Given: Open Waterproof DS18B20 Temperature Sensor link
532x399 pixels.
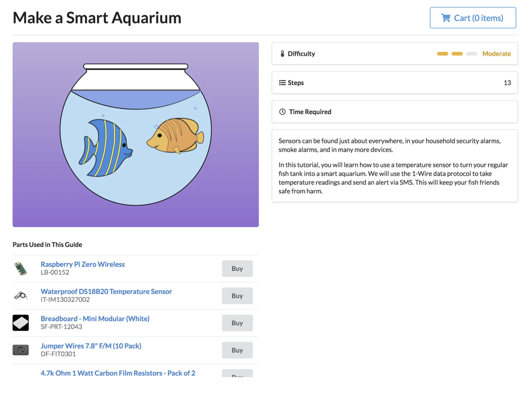Looking at the screenshot, I should [106, 291].
